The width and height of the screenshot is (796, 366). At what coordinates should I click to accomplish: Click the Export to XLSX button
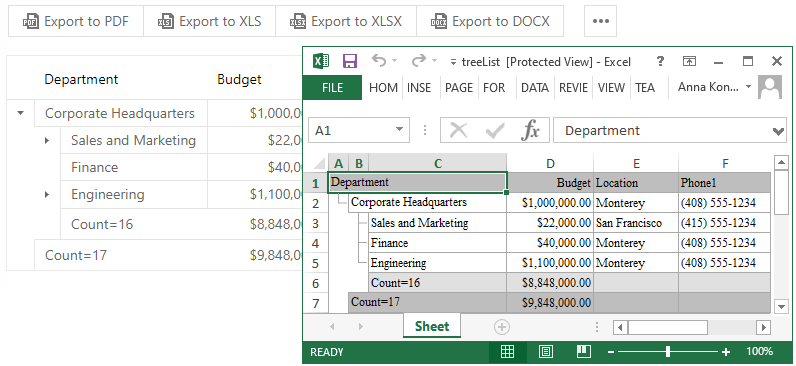(x=346, y=21)
